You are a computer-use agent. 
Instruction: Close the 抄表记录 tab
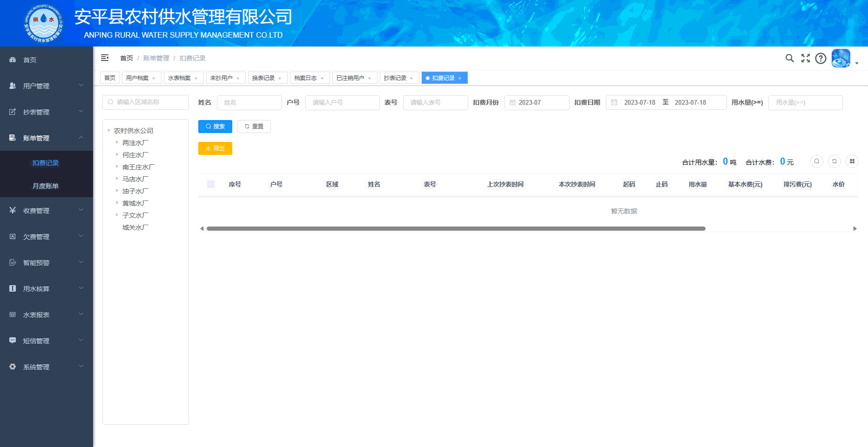tap(411, 78)
